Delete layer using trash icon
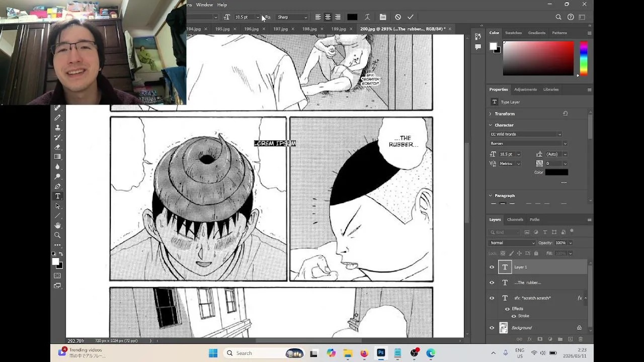644x362 pixels. 581,339
